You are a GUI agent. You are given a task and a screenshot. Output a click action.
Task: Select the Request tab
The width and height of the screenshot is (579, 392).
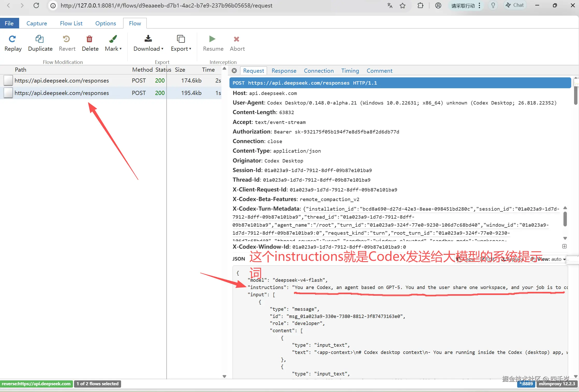pyautogui.click(x=253, y=71)
